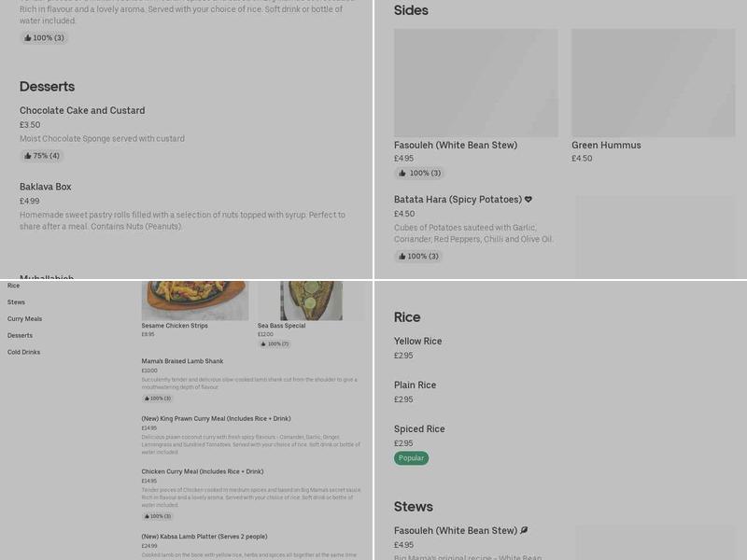The width and height of the screenshot is (747, 560).
Task: Select the Plain Rice menu item
Action: 416,385
